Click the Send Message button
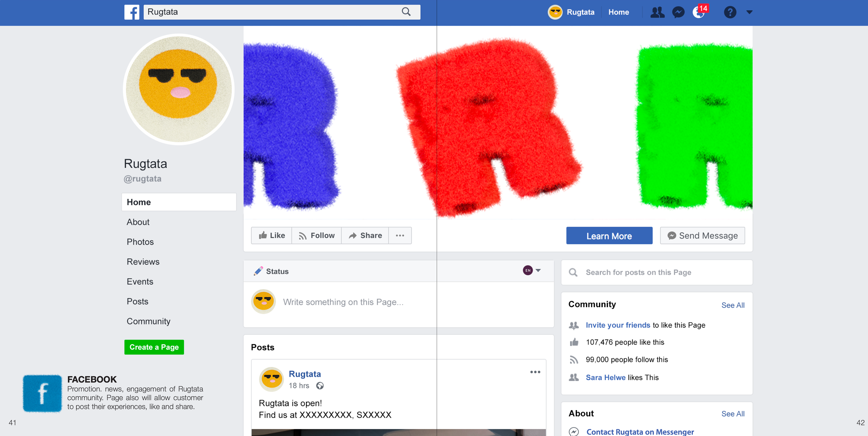The width and height of the screenshot is (868, 436). click(x=703, y=236)
